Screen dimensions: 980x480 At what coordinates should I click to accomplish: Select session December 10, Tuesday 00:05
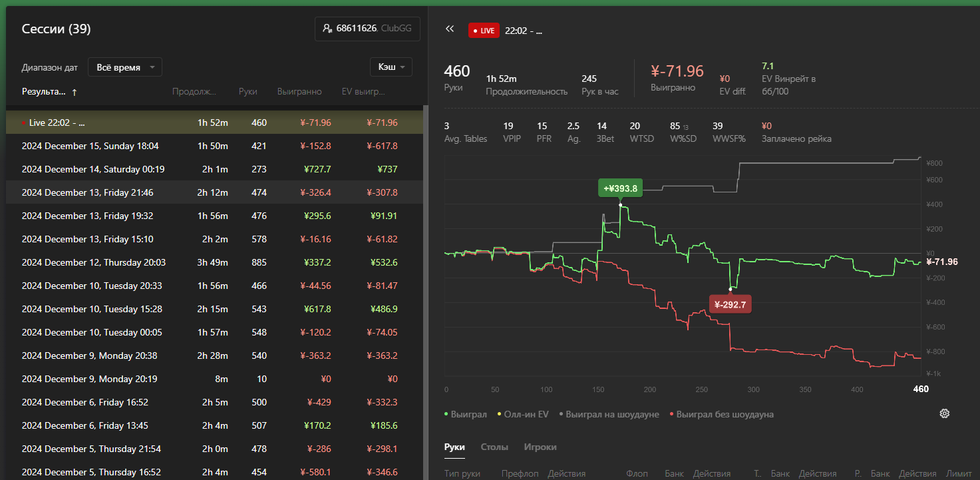[214, 332]
